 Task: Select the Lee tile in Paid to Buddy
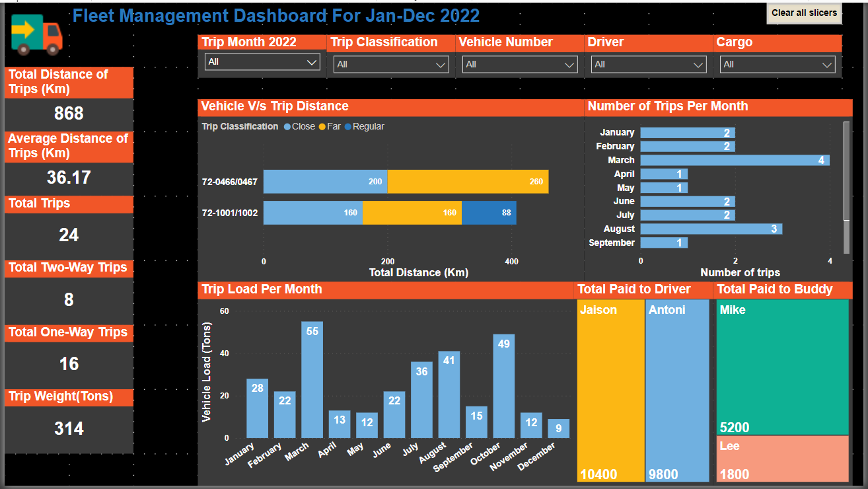[x=782, y=459]
